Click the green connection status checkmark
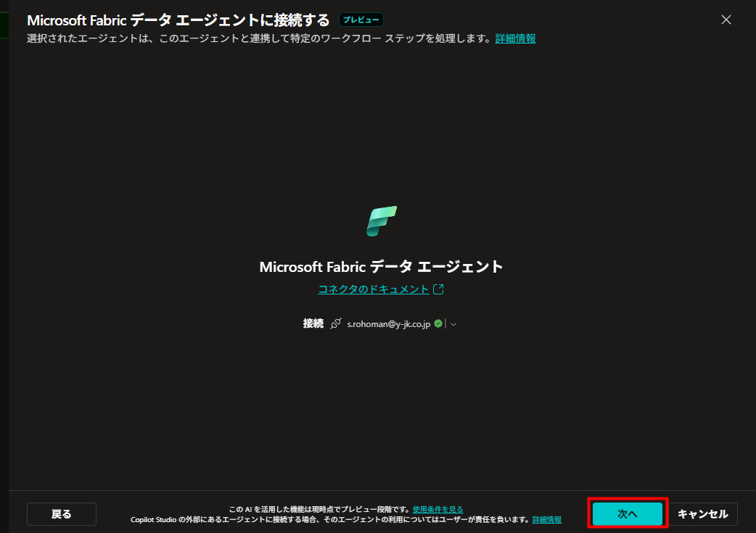Image resolution: width=756 pixels, height=533 pixels. (437, 323)
